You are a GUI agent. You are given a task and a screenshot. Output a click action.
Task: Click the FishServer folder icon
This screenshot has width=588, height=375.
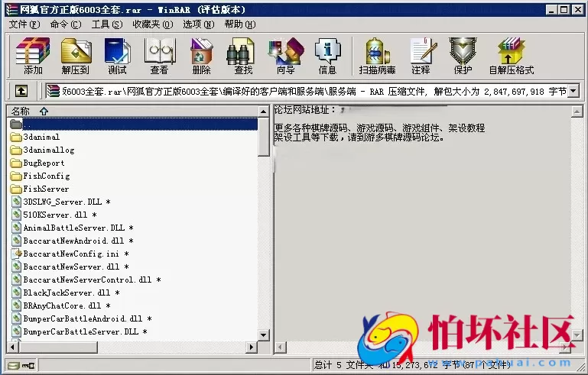tap(16, 189)
